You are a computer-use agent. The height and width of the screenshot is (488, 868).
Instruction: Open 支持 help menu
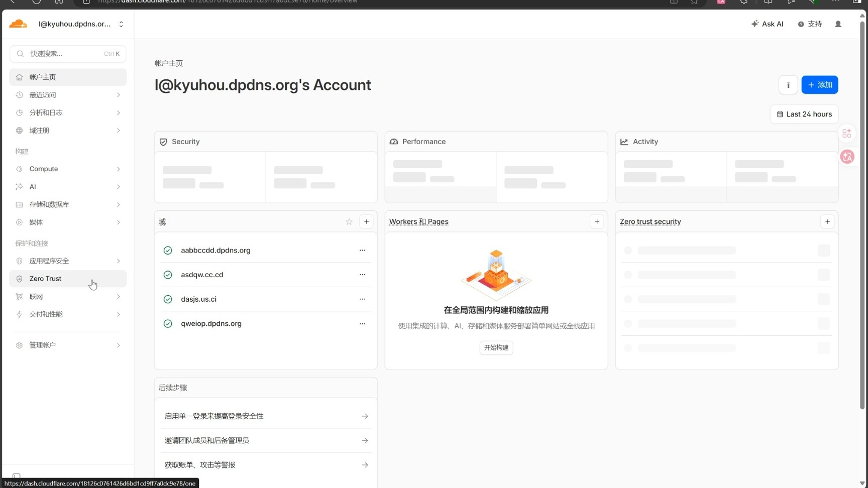tap(810, 24)
